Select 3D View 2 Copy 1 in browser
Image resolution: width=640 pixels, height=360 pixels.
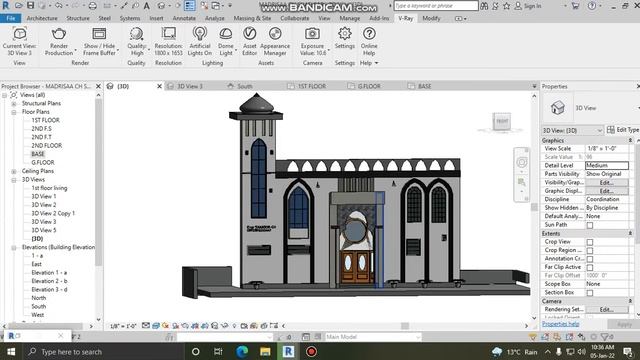pos(53,213)
